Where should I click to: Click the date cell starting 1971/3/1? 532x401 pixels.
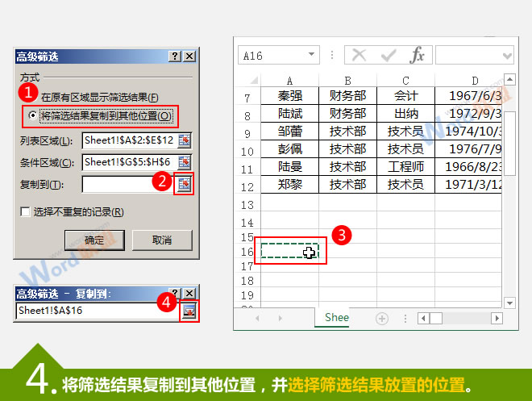coord(468,184)
